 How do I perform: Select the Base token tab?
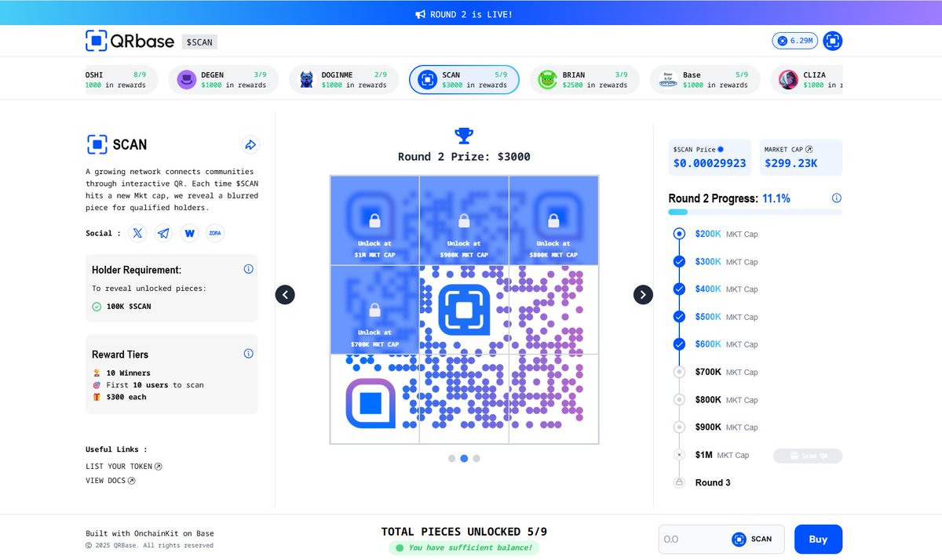(705, 79)
